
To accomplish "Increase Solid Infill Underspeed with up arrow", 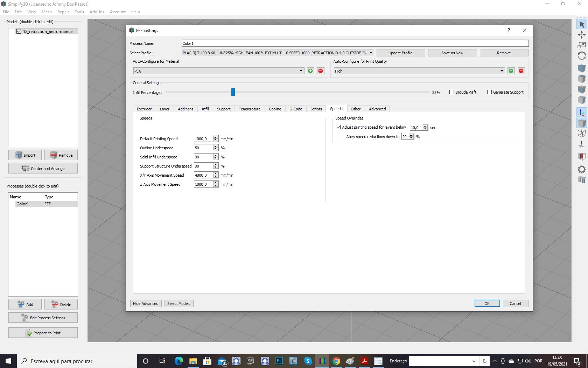I will pos(216,155).
